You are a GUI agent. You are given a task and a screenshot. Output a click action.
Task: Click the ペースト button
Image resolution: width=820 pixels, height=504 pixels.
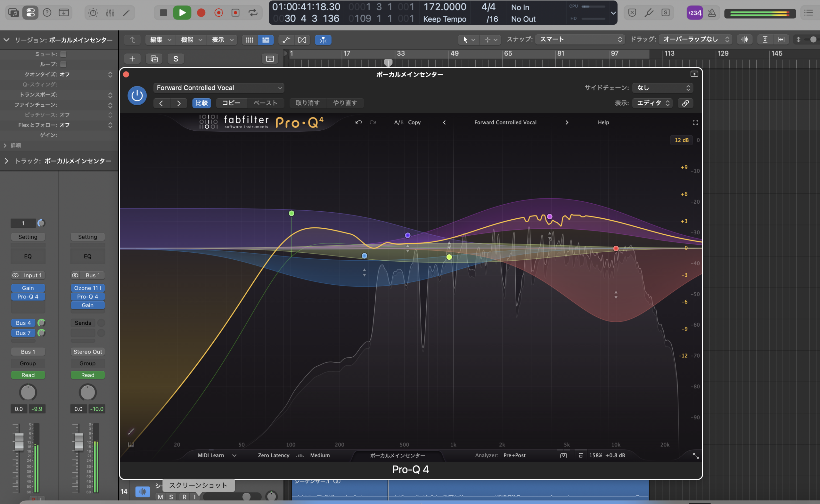point(266,103)
